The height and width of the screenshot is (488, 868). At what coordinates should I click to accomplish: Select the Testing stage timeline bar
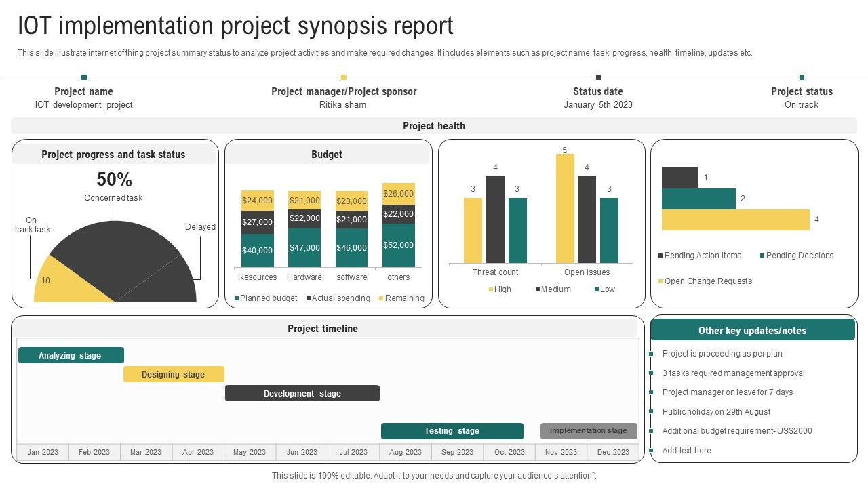pos(452,430)
